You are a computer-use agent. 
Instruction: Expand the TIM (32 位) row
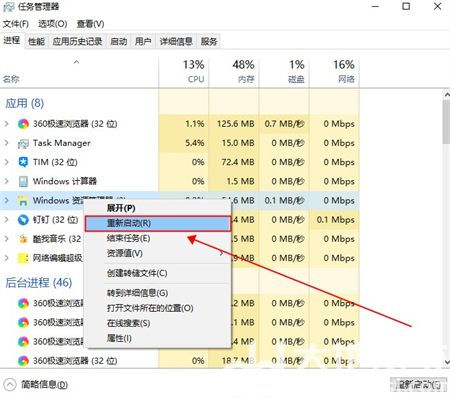[x=6, y=162]
